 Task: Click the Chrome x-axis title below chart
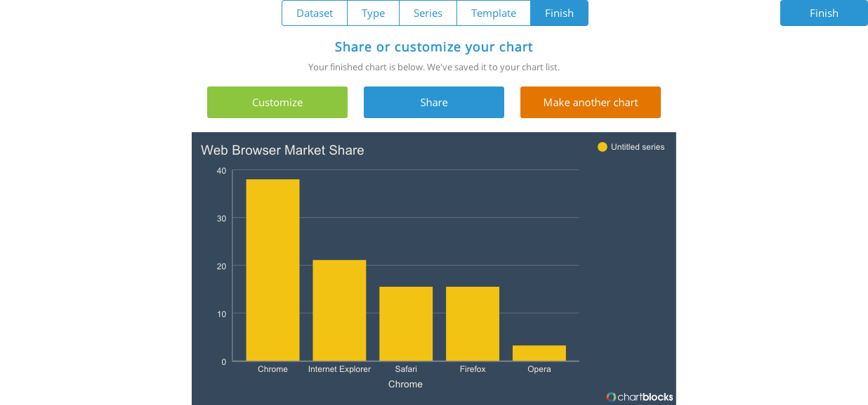(x=405, y=384)
